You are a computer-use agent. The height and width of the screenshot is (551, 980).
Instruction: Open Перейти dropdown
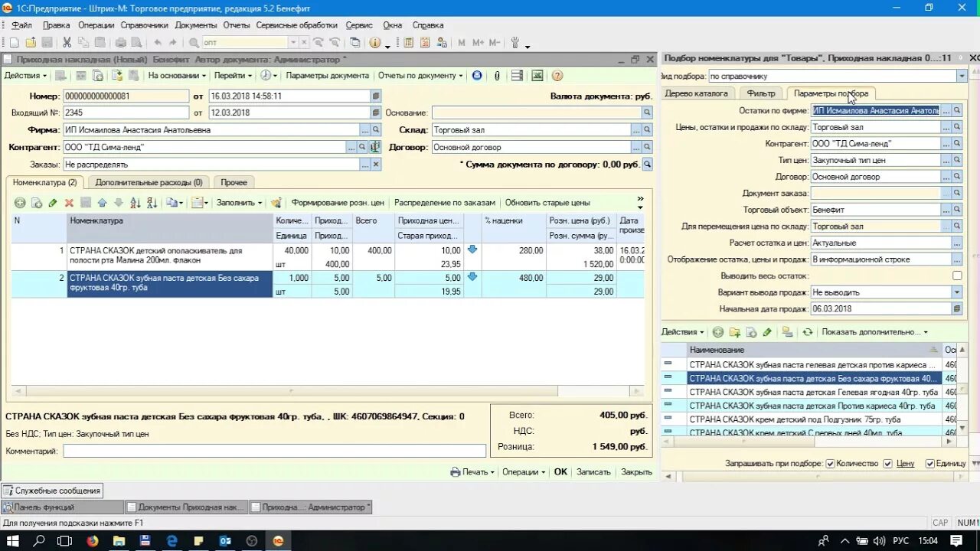point(233,75)
